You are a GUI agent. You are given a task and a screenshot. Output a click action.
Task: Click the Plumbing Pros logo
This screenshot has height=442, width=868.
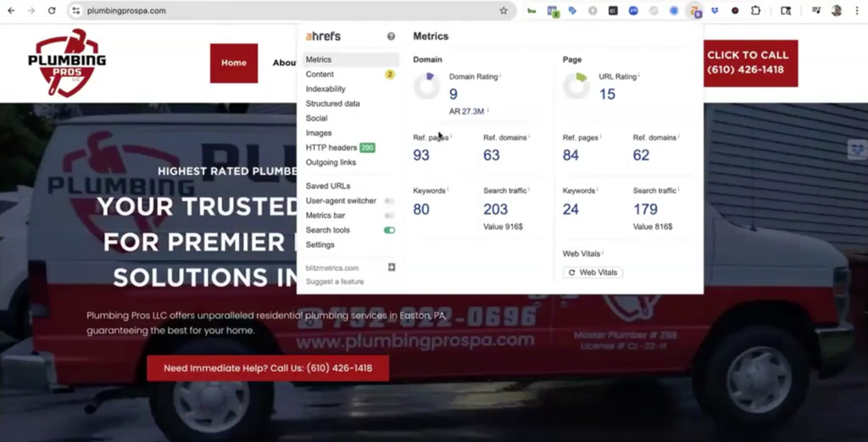[67, 63]
